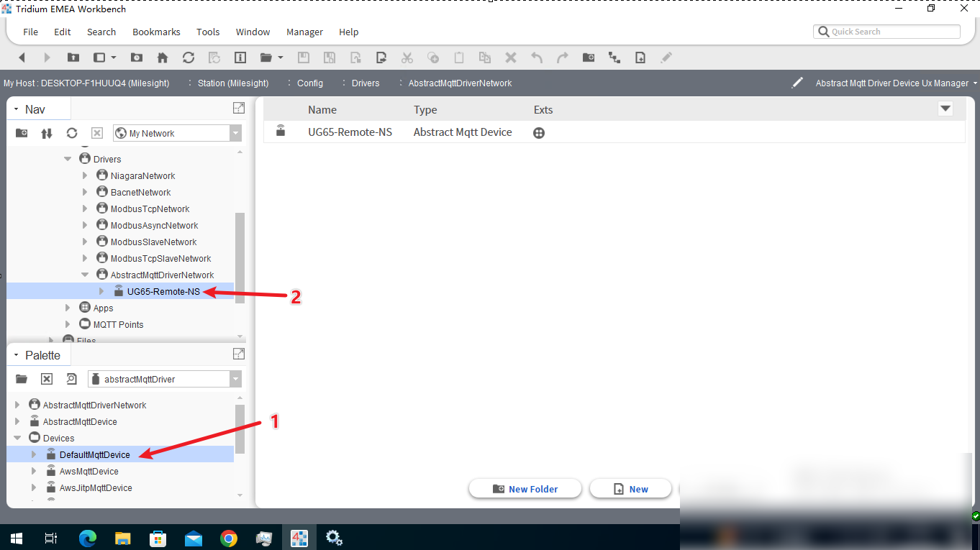Image resolution: width=980 pixels, height=550 pixels.
Task: Select AwsMqttDevice in the palette
Action: click(x=89, y=471)
